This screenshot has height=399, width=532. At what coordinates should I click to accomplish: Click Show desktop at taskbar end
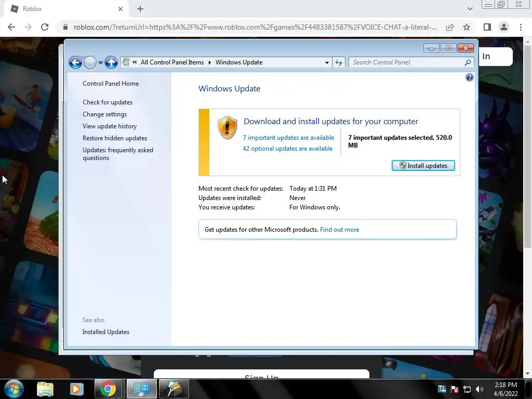[x=528, y=389]
